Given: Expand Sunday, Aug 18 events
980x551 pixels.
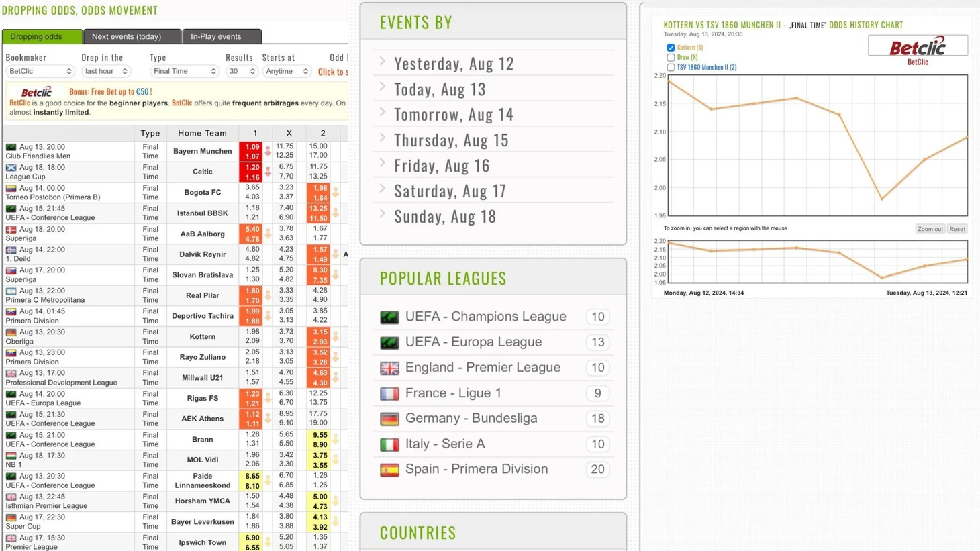Looking at the screenshot, I should tap(445, 216).
